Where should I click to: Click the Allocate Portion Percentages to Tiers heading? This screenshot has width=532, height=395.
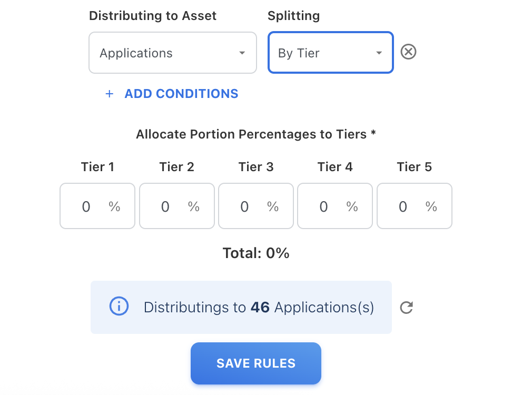coord(256,134)
